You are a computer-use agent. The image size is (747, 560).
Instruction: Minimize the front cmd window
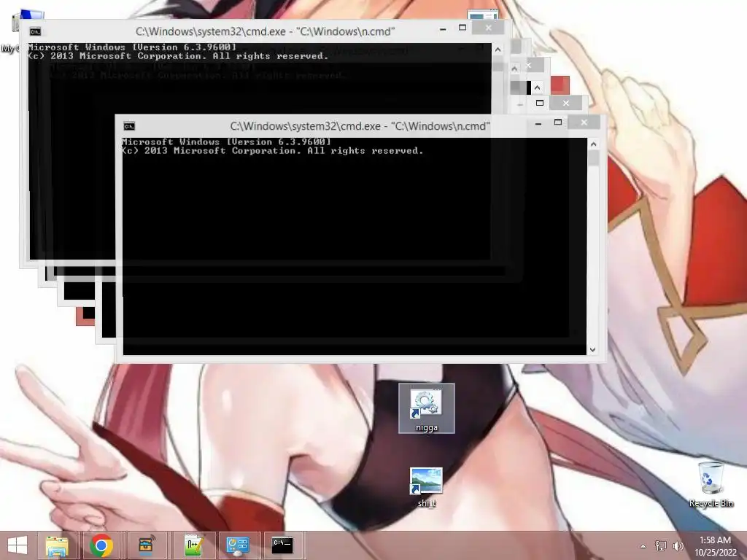[538, 123]
